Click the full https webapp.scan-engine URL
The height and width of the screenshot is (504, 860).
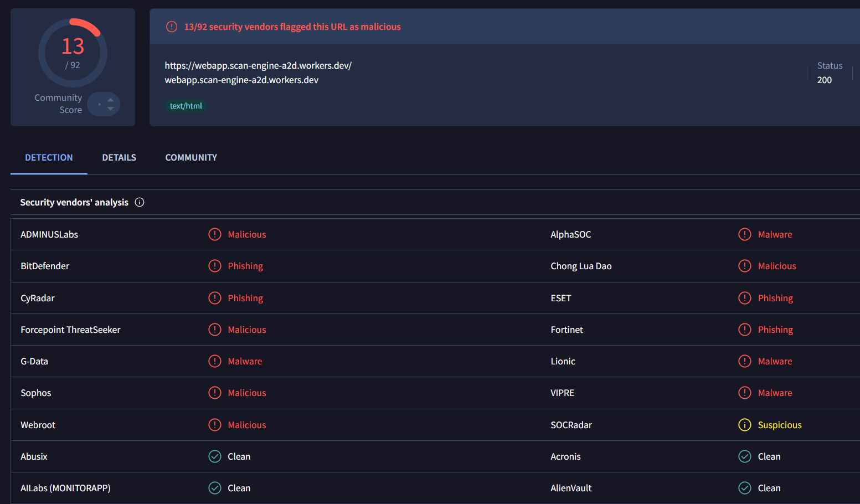click(x=258, y=65)
